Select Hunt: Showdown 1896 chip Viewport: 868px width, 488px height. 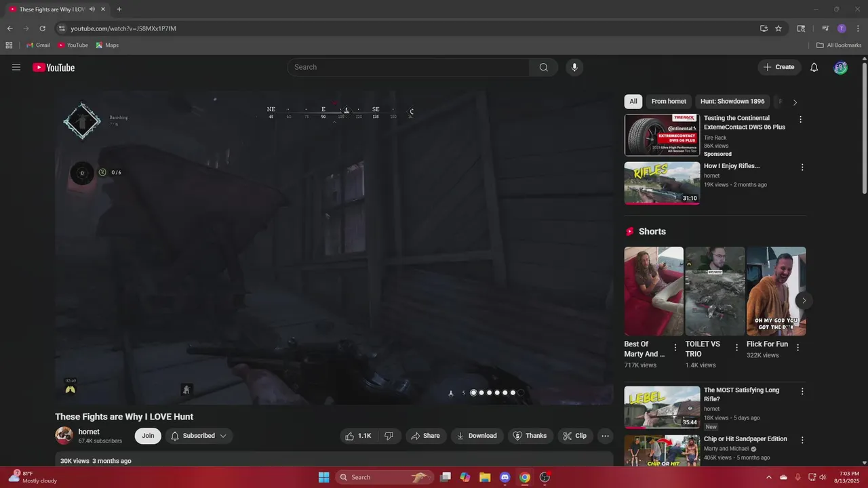coord(732,102)
